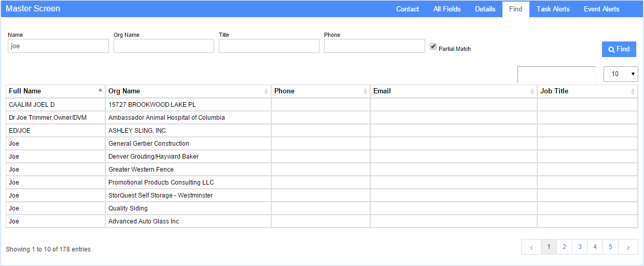Go to page 3 of results
Image resolution: width=644 pixels, height=266 pixels.
580,247
